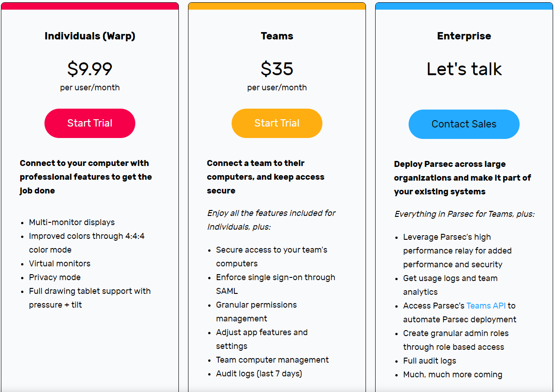Click Audit logs (last 7 days) item
This screenshot has width=554, height=392.
coord(259,374)
